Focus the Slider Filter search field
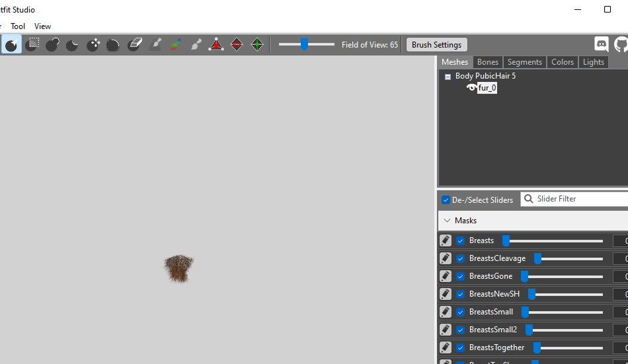The image size is (628, 364). 574,199
